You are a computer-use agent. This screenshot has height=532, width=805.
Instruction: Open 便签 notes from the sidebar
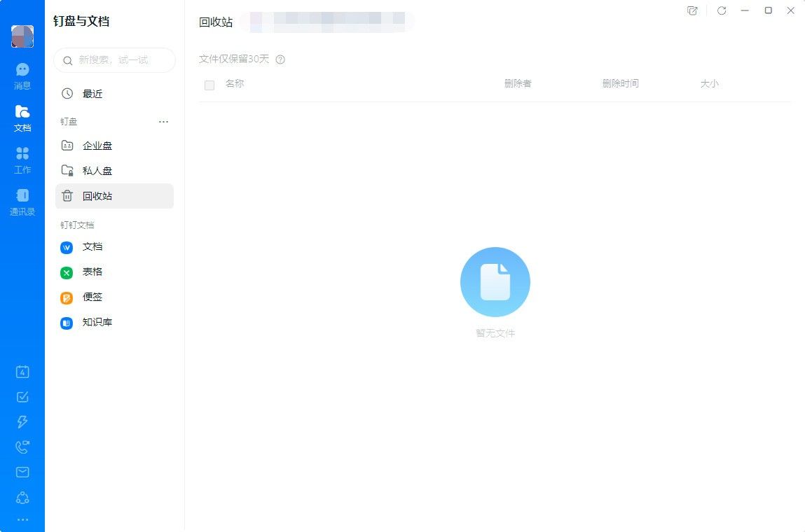tap(92, 297)
